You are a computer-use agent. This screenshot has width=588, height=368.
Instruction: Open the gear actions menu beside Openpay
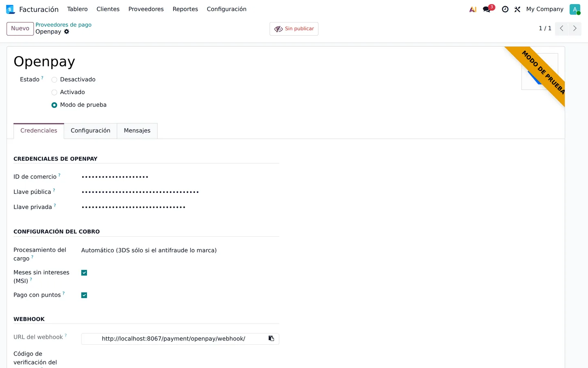(67, 31)
